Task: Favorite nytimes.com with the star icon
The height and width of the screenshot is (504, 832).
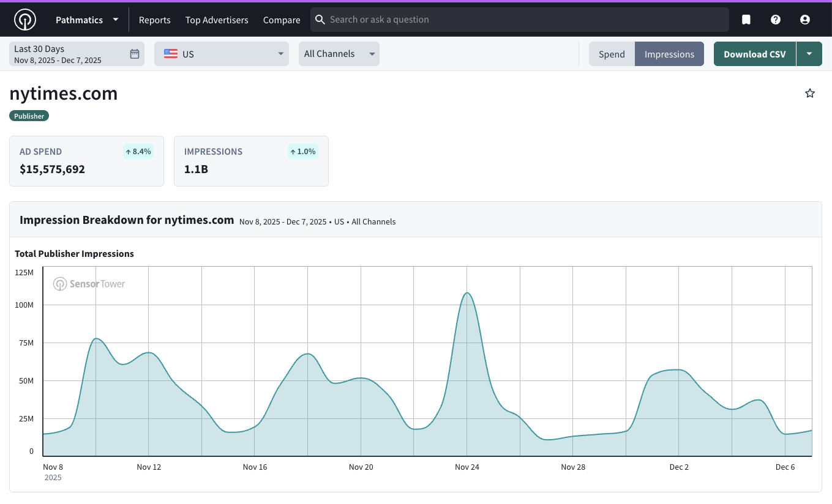Action: pos(810,93)
